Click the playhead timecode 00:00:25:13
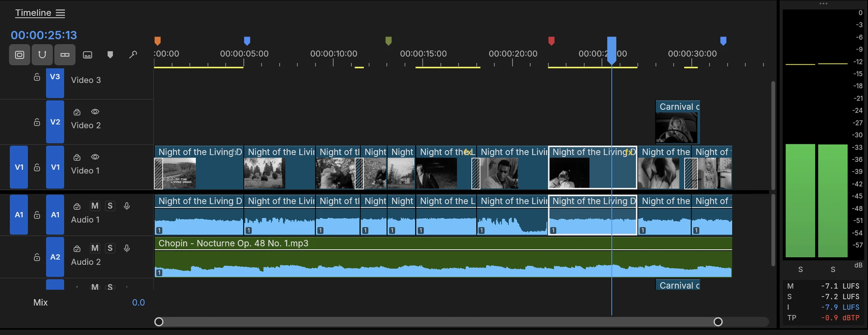Screen dimensions: 868x335 [x=44, y=35]
